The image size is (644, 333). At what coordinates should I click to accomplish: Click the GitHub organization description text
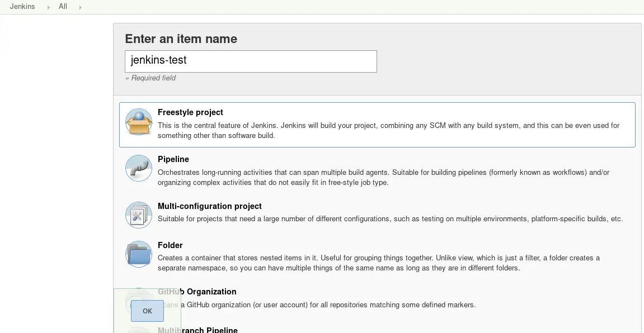[x=317, y=305]
